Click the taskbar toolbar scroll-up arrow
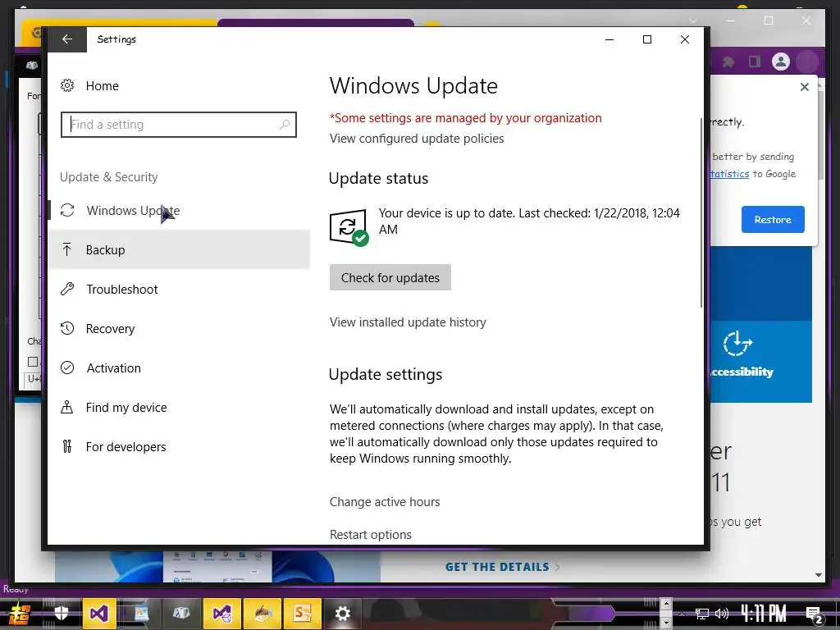Screen dimensions: 840x630 tap(666, 605)
